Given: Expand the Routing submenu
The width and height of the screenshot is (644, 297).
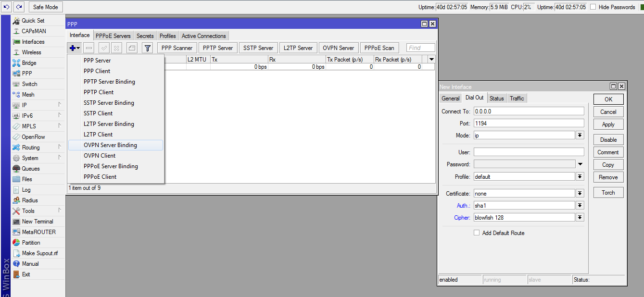Looking at the screenshot, I should tap(60, 148).
